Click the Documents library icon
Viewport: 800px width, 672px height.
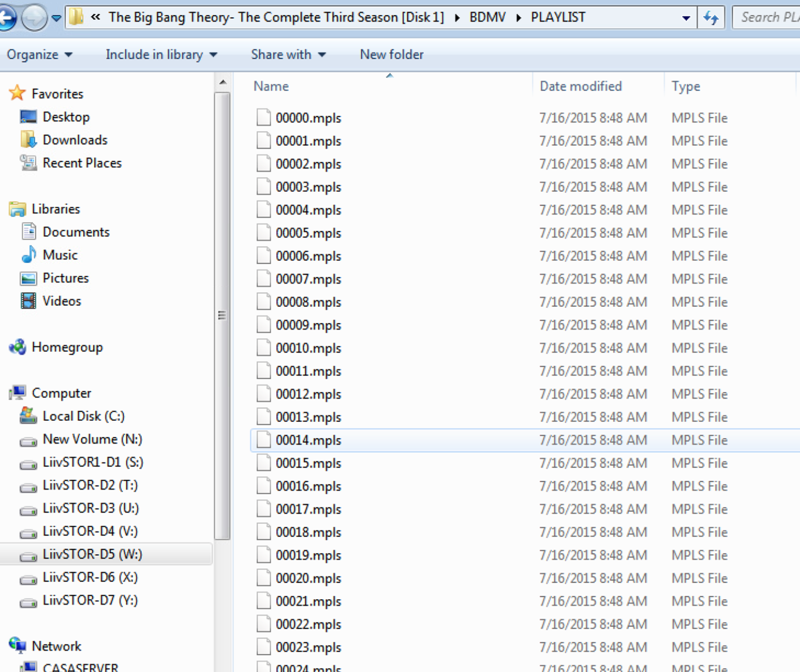pos(28,232)
